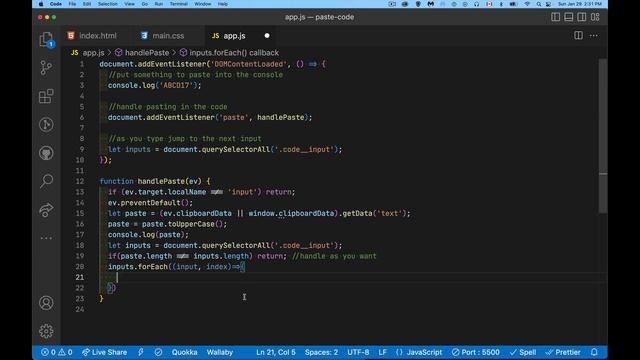Open notifications bell icon
This screenshot has height=360, width=640.
point(594,352)
